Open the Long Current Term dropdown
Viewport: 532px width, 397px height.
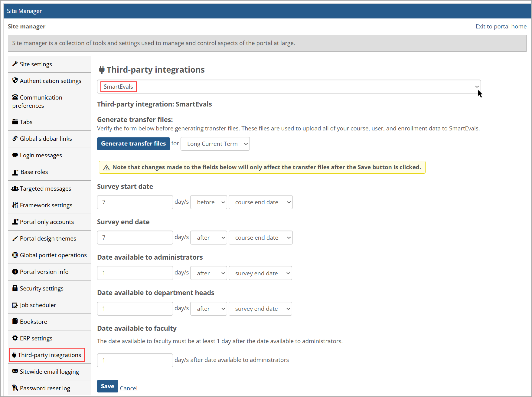(215, 143)
